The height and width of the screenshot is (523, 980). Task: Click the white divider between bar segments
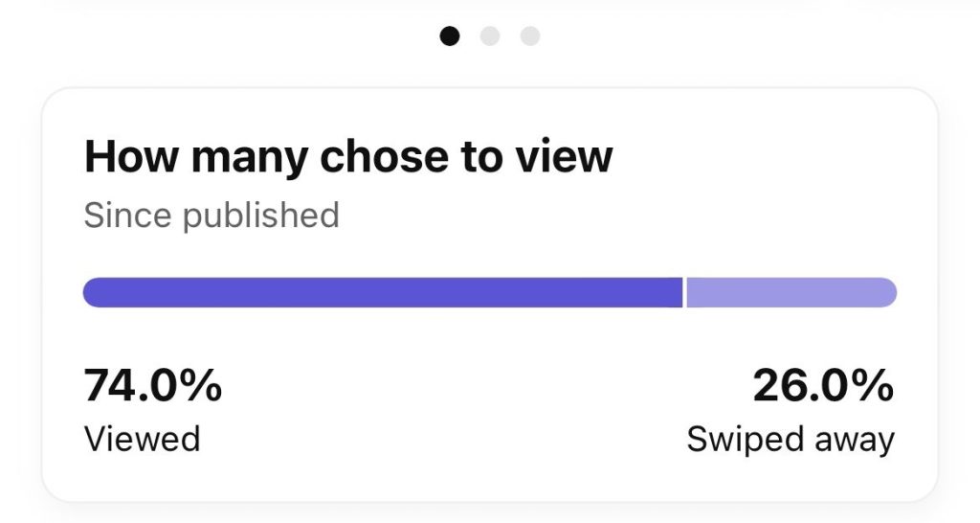[x=684, y=293]
